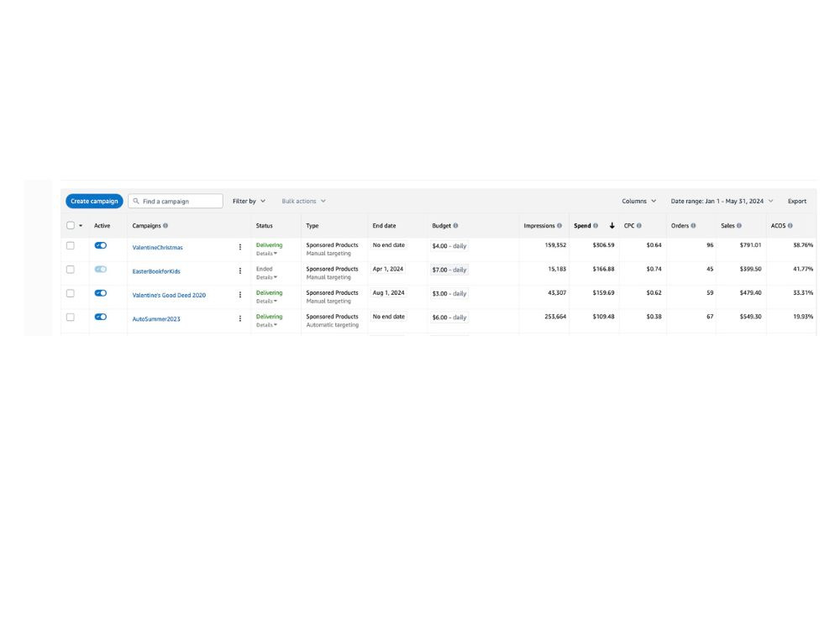Expand status Details for Valentine's Good Deed 2020
840x630 pixels.
click(266, 301)
